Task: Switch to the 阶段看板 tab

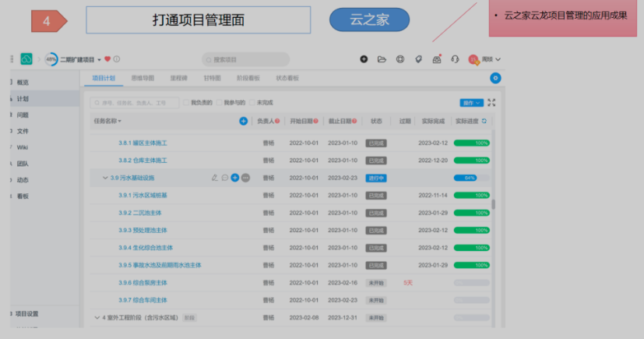Action: point(248,78)
